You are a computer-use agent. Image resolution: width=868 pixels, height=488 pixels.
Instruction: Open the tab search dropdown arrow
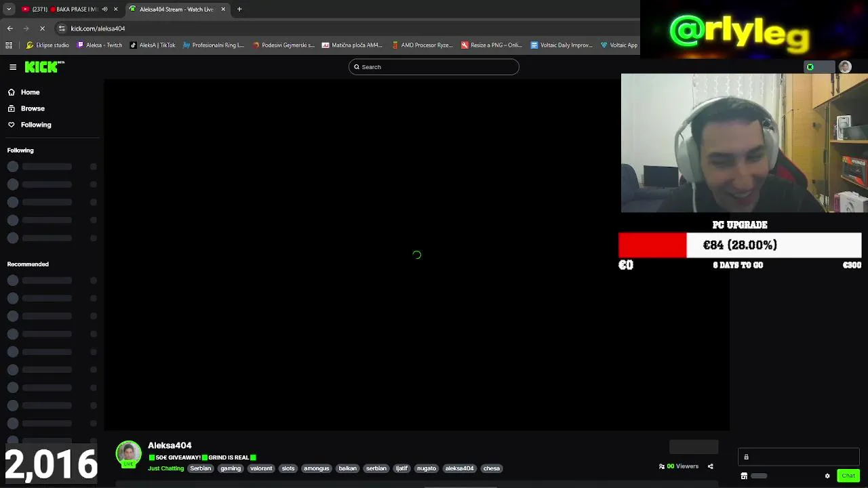(9, 9)
